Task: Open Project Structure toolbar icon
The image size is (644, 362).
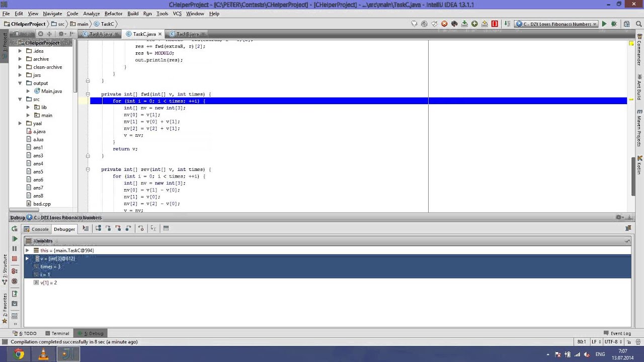Action: pos(626,24)
